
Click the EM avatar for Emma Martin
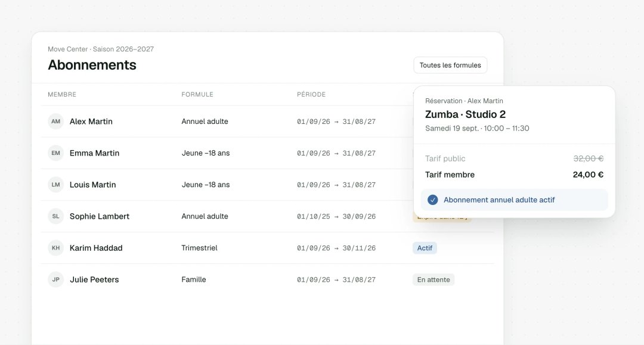pyautogui.click(x=56, y=153)
